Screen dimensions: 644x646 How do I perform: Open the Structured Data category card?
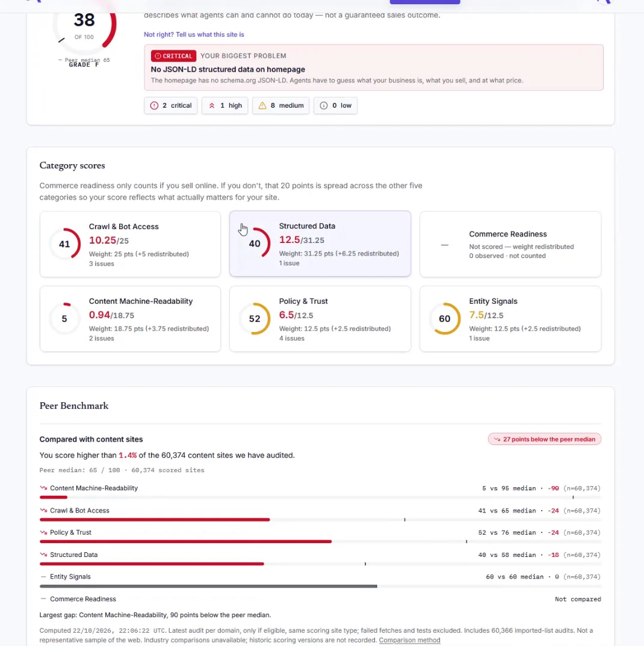pos(320,244)
